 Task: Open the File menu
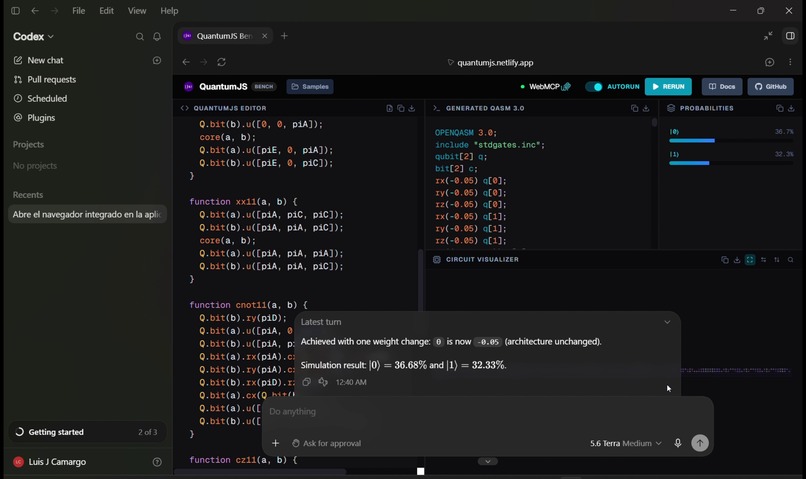pos(79,11)
